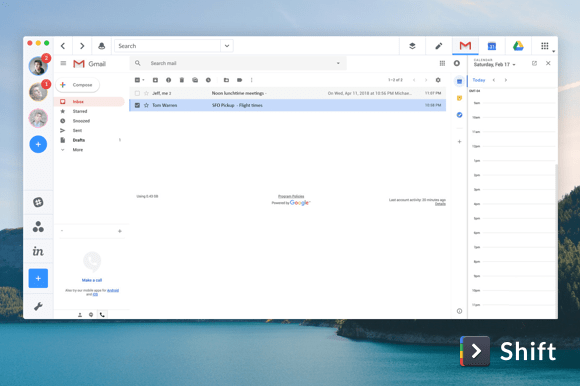Uncheck the Tom Warren email checkbox
The width and height of the screenshot is (580, 386).
click(137, 105)
